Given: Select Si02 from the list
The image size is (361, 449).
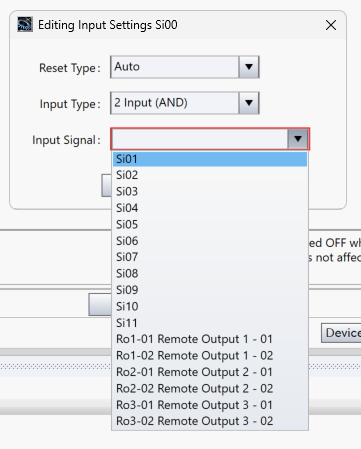Looking at the screenshot, I should [210, 175].
